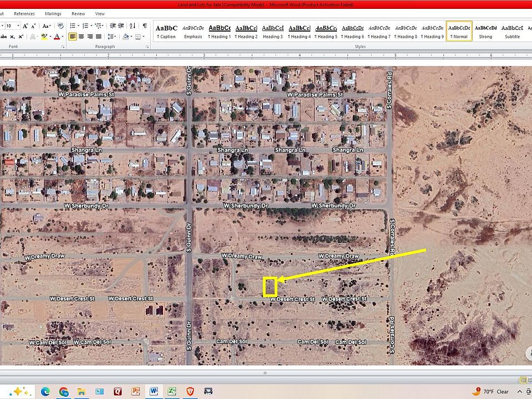Screen dimensions: 532x399
Task: Open Brave browser from the taskbar
Action: point(190,392)
